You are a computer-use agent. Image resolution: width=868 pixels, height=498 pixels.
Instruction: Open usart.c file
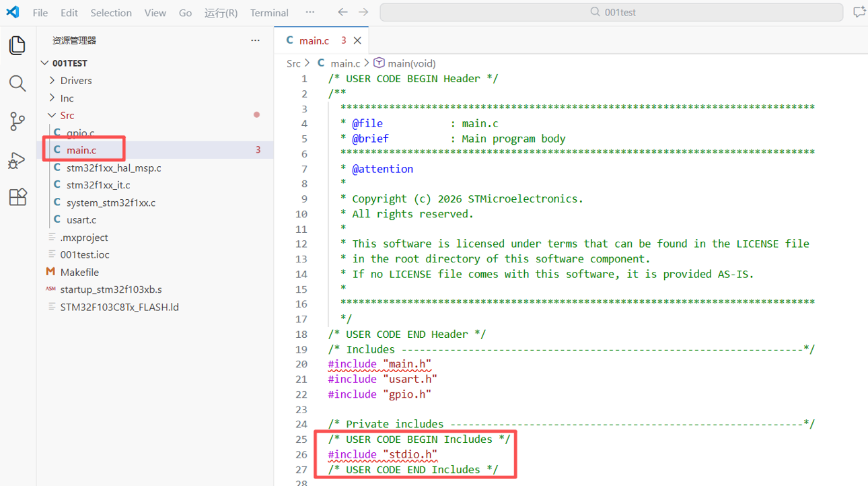point(155,219)
